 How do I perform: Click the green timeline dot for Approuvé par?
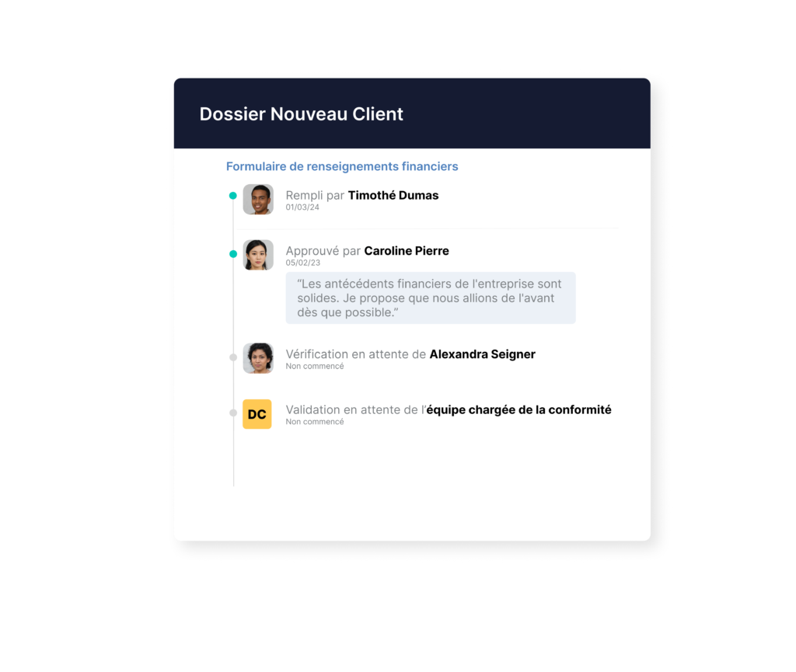pyautogui.click(x=233, y=253)
